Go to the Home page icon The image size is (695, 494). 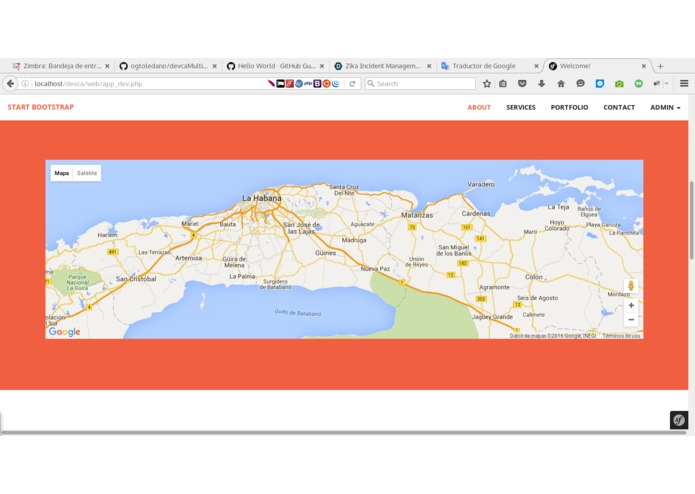tap(561, 83)
